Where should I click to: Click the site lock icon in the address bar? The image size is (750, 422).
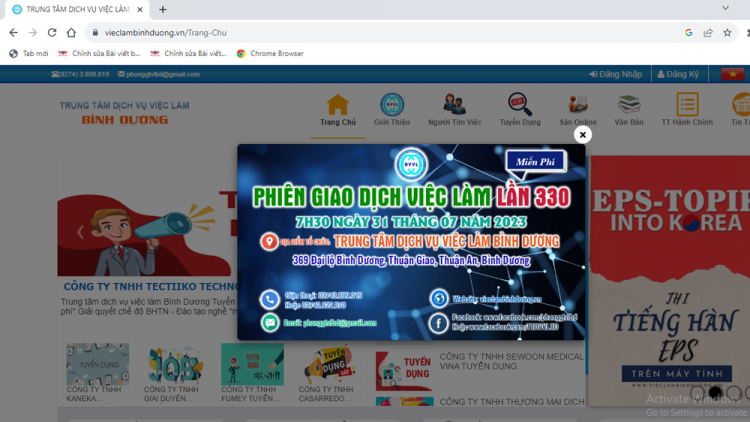coord(95,33)
